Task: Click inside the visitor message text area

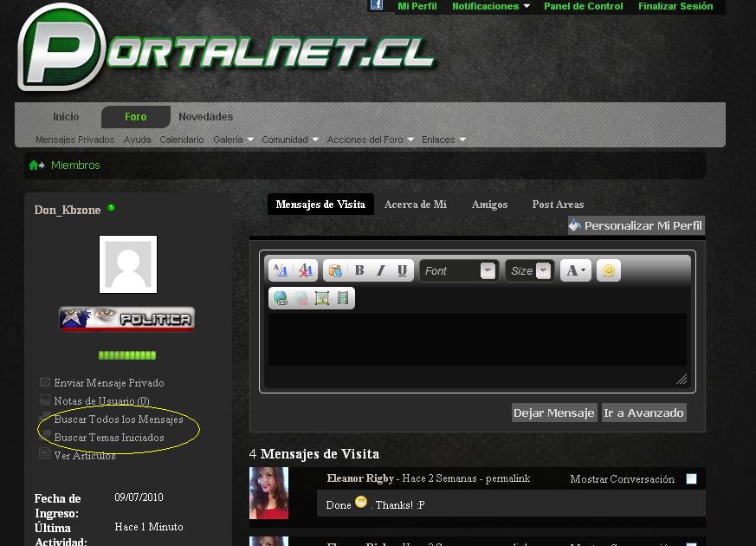Action: [x=477, y=340]
